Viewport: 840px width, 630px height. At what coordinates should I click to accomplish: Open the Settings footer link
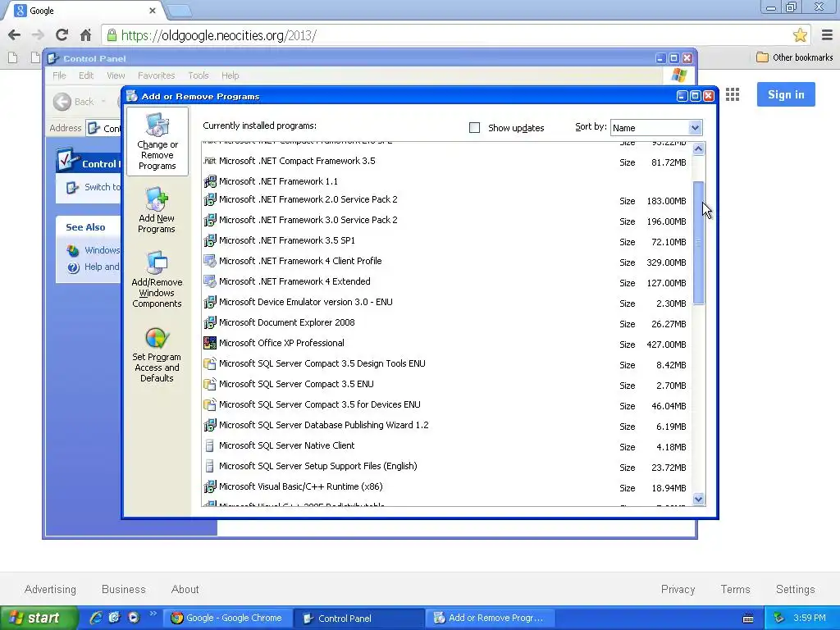point(795,589)
